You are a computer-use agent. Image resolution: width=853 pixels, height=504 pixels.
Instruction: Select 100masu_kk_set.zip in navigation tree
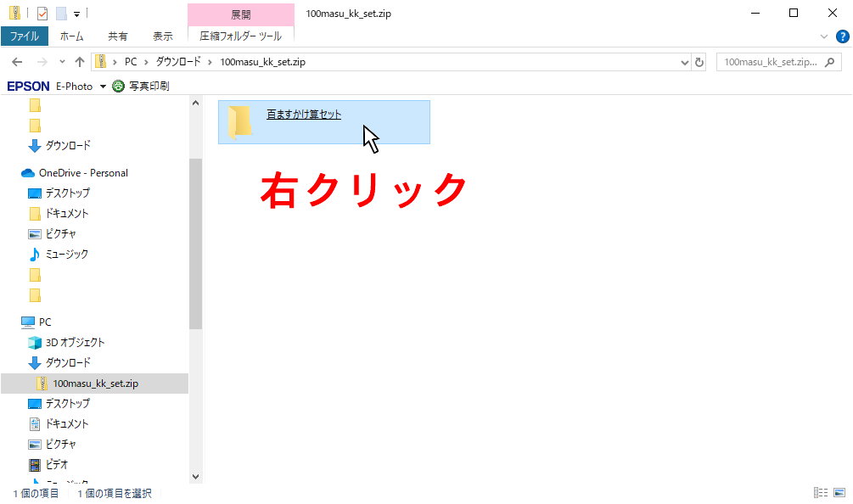[95, 384]
